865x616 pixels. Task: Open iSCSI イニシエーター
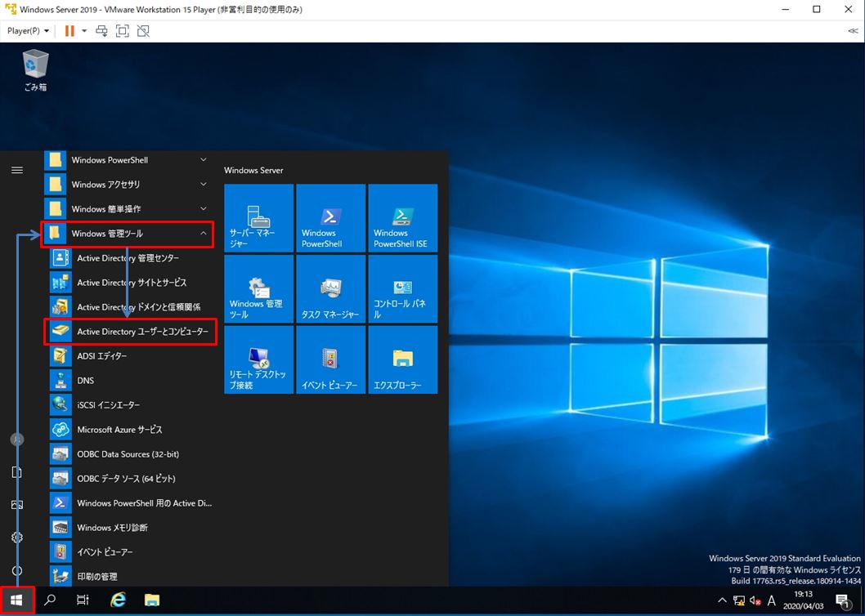tap(132, 404)
